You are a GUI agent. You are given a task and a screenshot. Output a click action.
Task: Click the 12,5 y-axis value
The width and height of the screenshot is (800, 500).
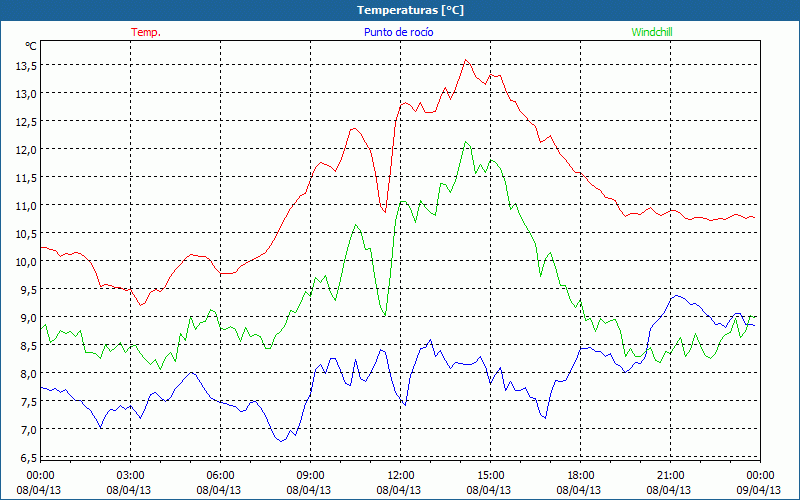[26, 121]
